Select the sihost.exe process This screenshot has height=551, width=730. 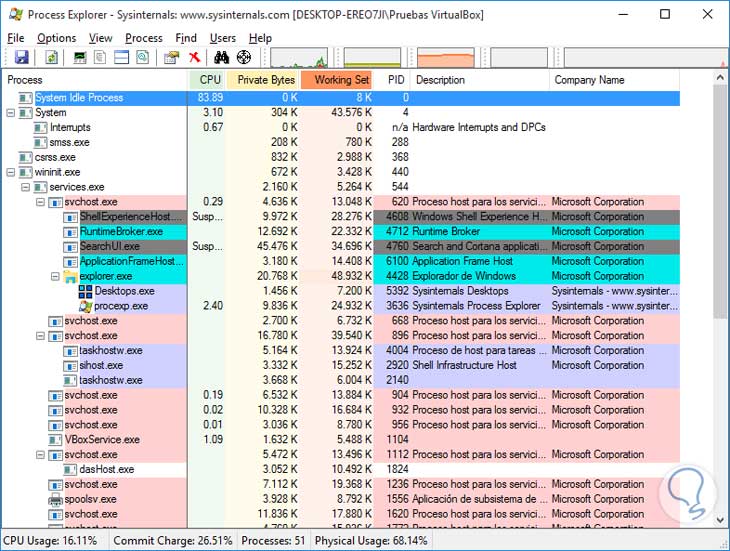coord(341,366)
